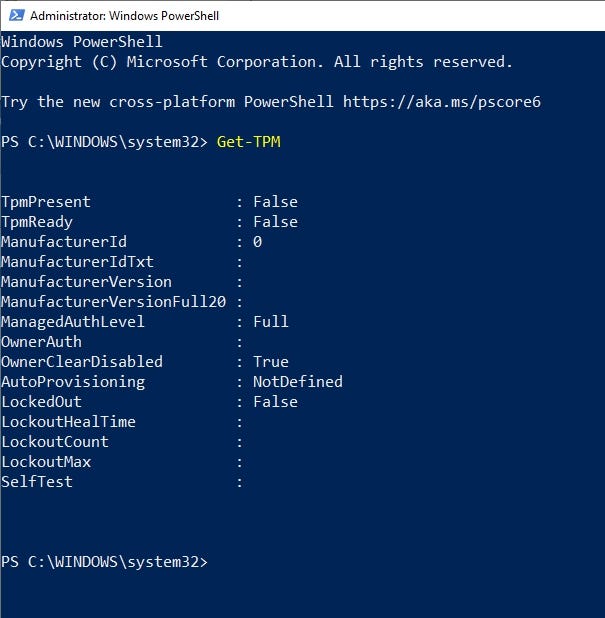Click the Administrator: Windows PowerShell title text
605x618 pixels.
(124, 16)
